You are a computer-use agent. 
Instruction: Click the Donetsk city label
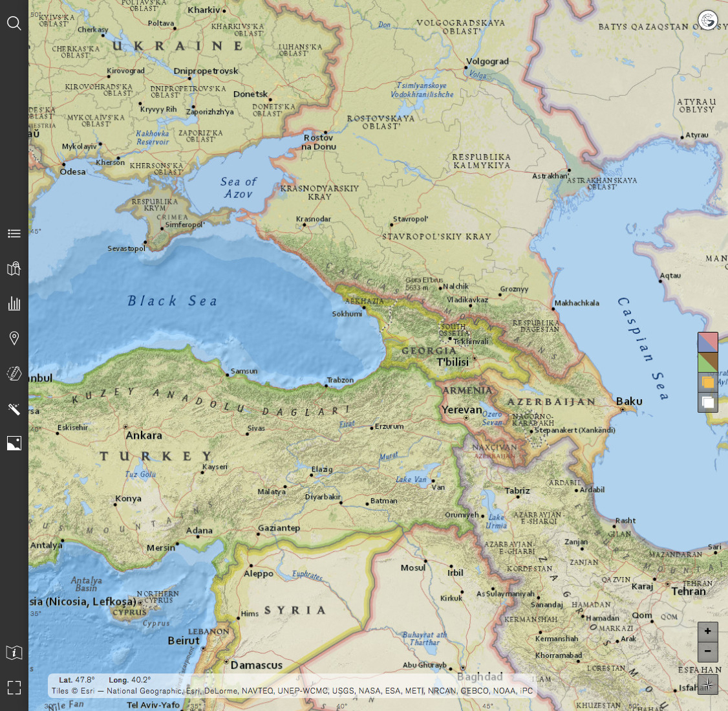tap(251, 94)
